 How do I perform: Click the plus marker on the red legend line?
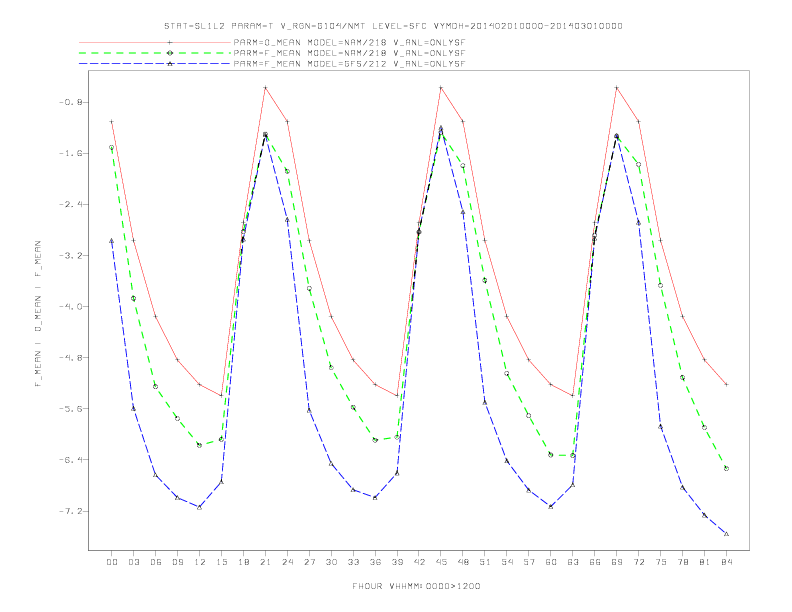(170, 42)
